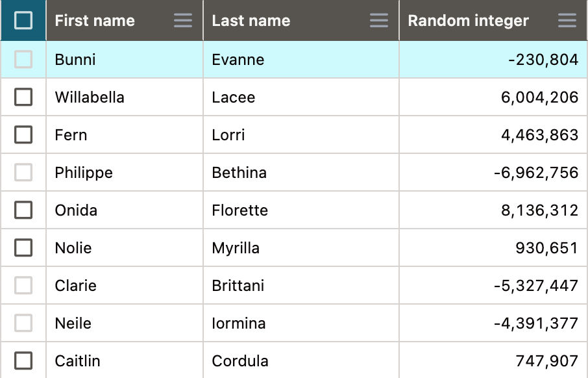This screenshot has width=588, height=378.
Task: Tick the Caitlin row checkbox
Action: [x=23, y=360]
